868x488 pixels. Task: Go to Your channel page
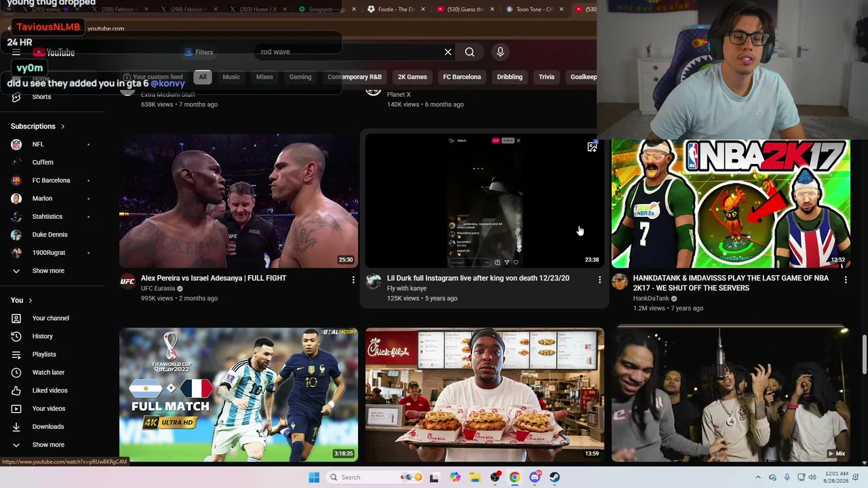(x=52, y=319)
